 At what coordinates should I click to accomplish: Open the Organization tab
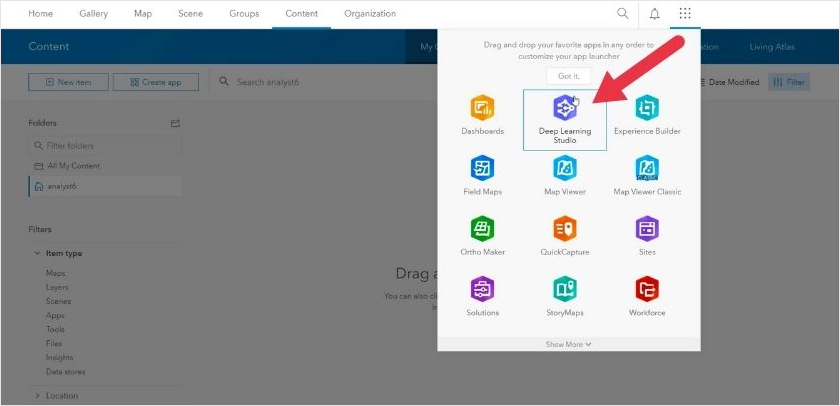coord(370,13)
